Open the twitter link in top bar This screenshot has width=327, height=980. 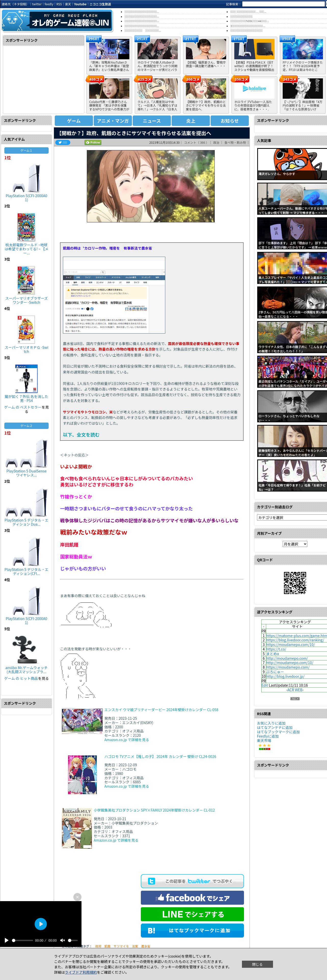click(x=36, y=4)
